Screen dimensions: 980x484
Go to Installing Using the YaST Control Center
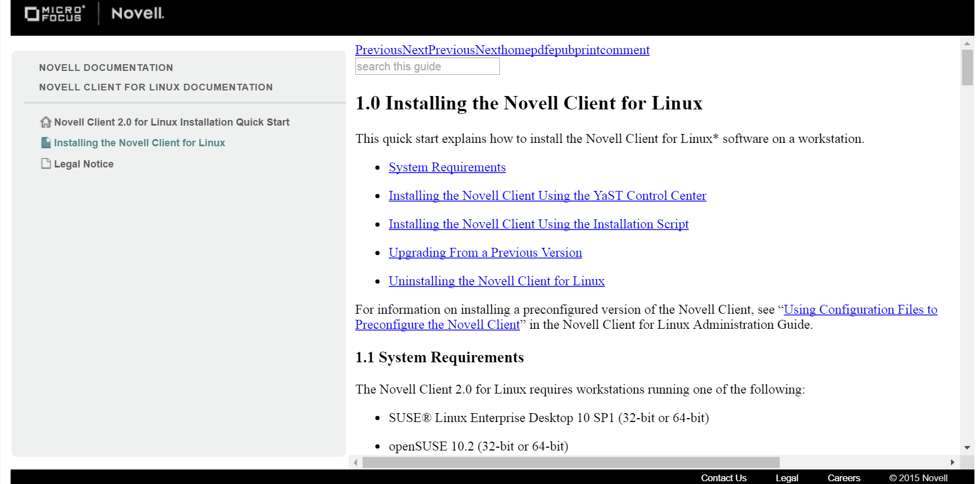547,196
